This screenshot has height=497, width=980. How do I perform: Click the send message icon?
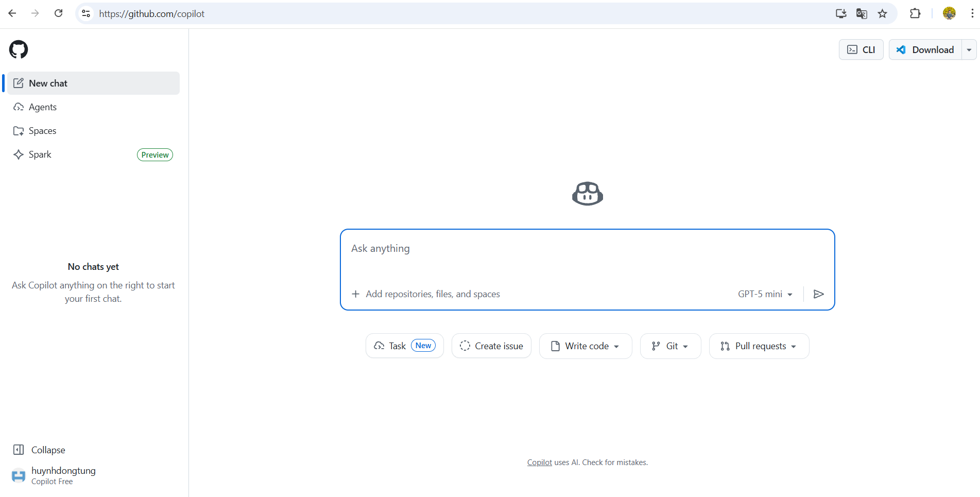point(818,294)
